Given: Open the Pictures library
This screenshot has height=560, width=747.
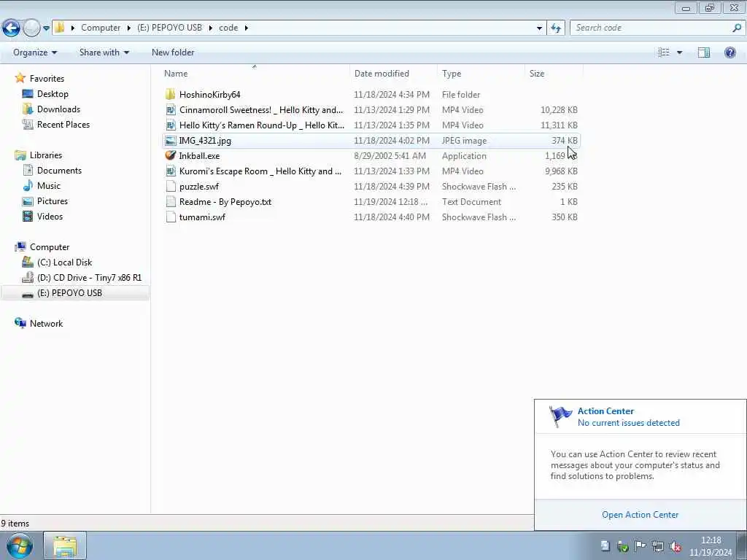Looking at the screenshot, I should [x=52, y=201].
